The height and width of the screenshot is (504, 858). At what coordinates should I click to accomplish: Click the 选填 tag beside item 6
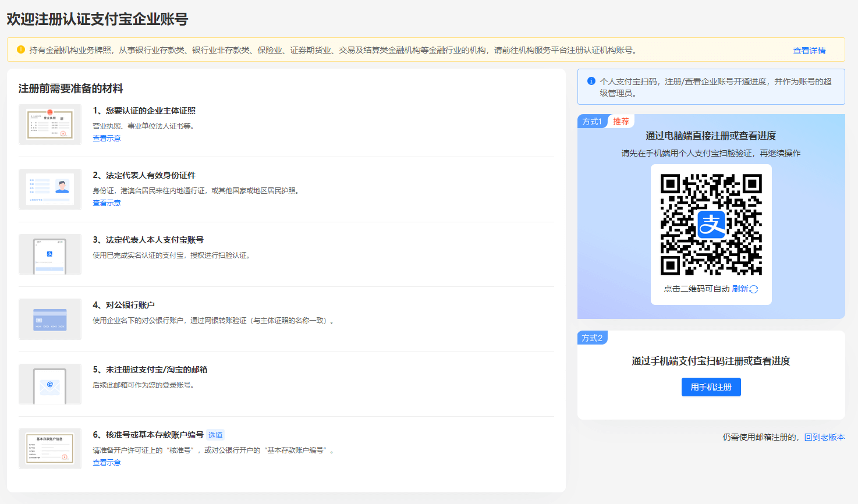pyautogui.click(x=215, y=435)
